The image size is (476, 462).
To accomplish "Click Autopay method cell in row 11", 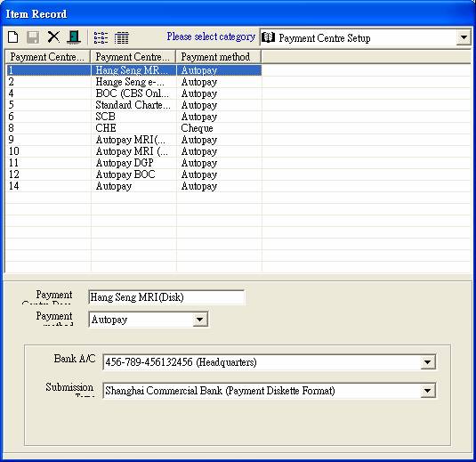I will click(219, 163).
